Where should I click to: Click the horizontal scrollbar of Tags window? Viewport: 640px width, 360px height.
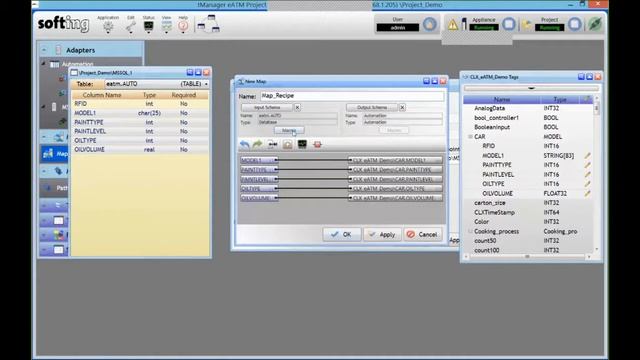(x=527, y=257)
